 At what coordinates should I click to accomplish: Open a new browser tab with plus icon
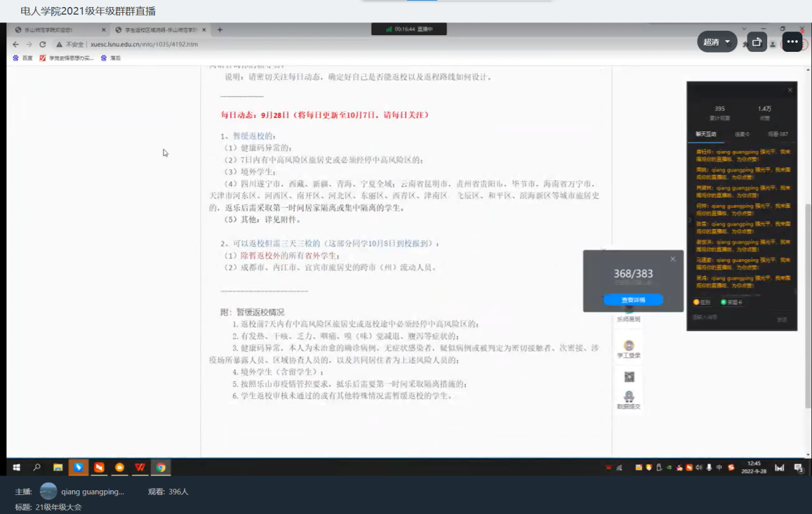tap(219, 30)
